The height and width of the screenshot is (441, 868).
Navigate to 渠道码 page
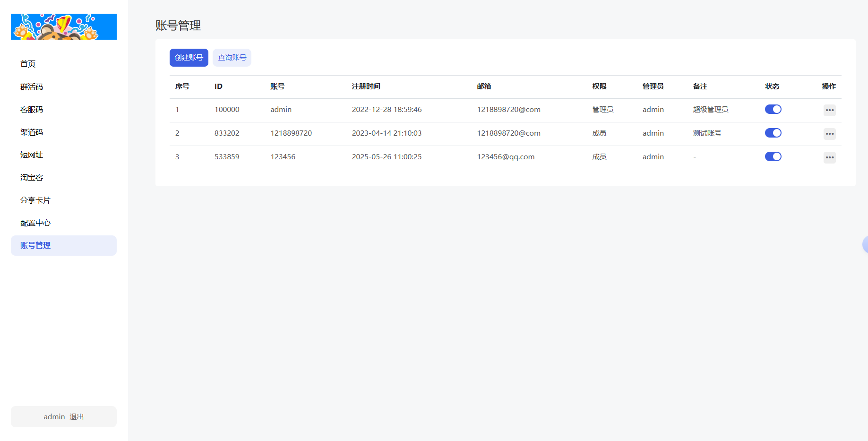click(32, 132)
